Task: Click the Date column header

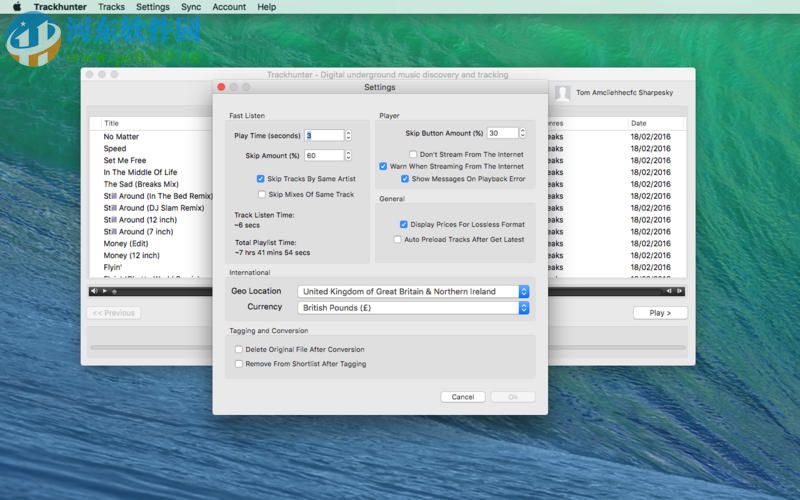Action: (x=638, y=123)
